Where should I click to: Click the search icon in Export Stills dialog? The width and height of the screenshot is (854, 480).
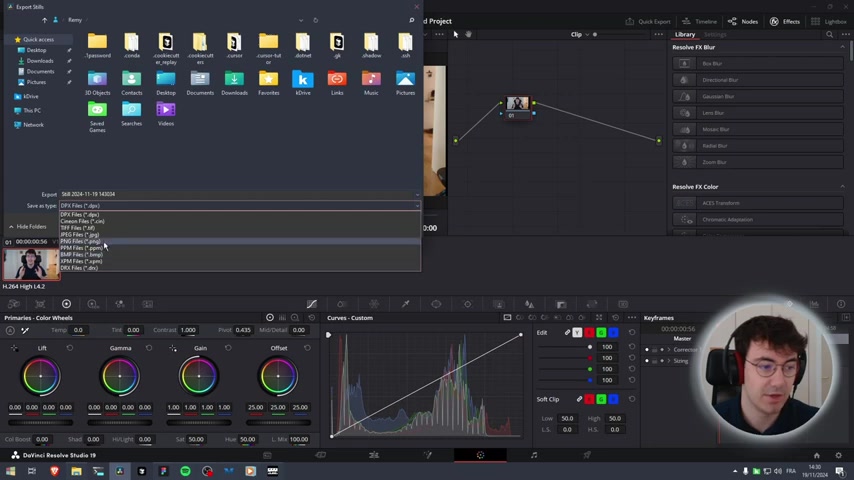(411, 20)
